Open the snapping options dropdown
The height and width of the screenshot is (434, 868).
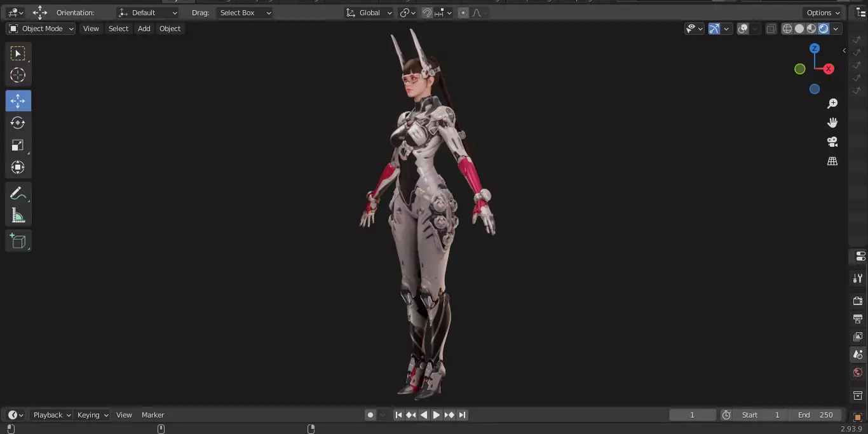(443, 13)
